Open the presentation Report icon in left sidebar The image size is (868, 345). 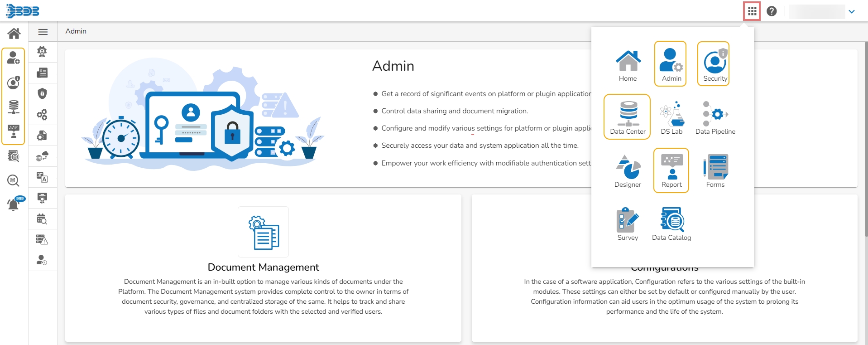14,131
